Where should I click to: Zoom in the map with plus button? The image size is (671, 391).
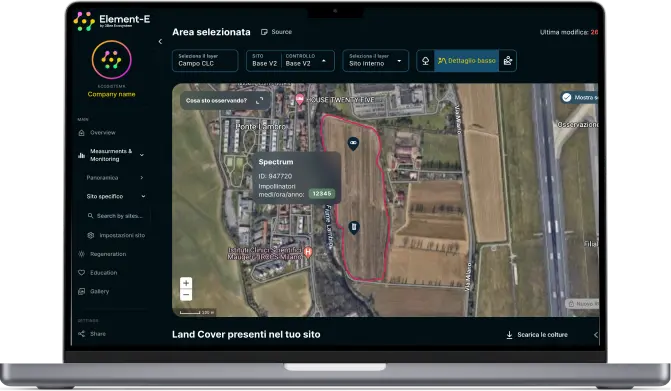(186, 283)
